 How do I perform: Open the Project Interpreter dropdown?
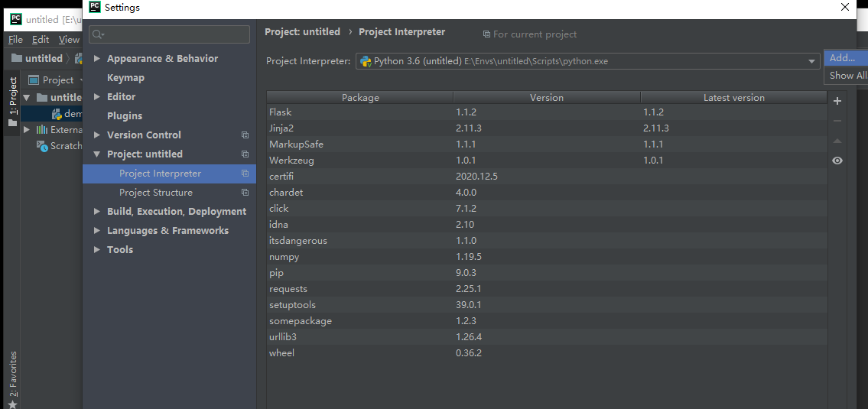coord(811,61)
